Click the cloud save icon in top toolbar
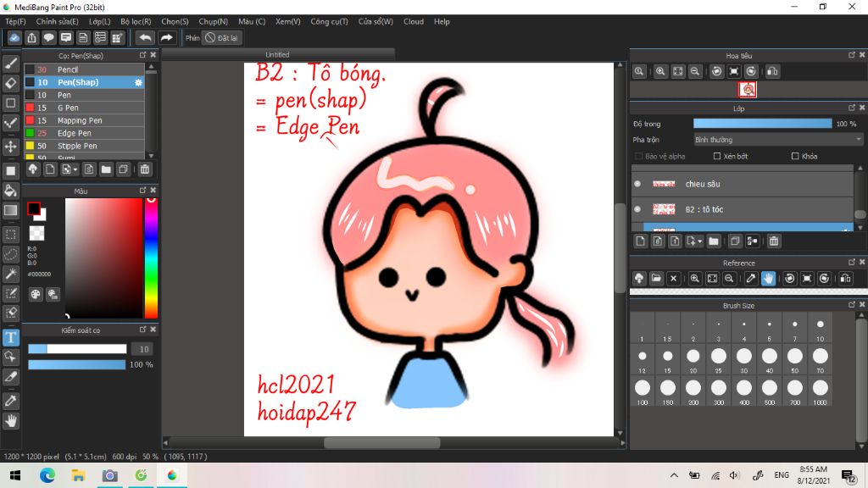Screen dimensions: 868x488 click(14, 37)
